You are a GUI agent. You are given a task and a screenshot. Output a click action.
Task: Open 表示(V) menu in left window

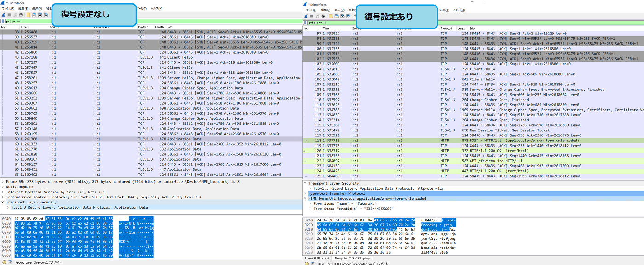(37, 9)
